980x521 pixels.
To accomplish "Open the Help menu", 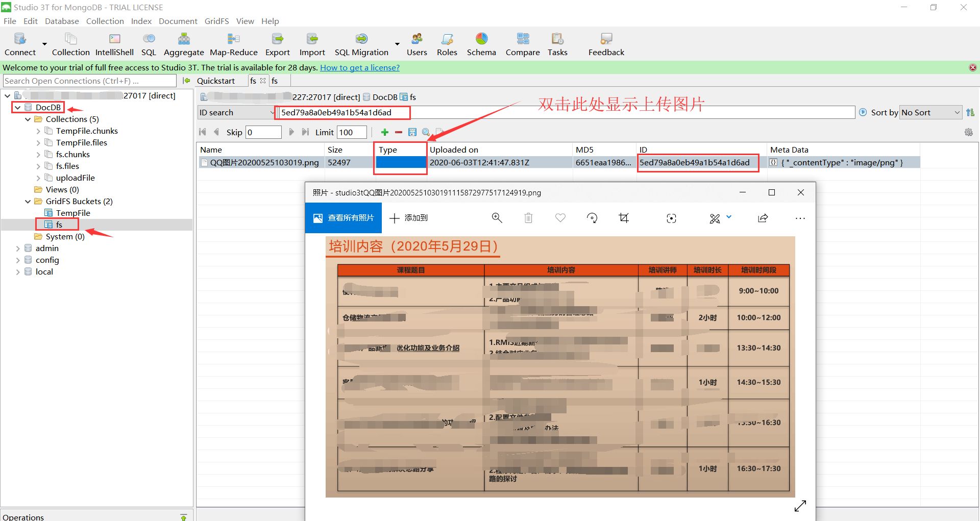I will pos(270,21).
